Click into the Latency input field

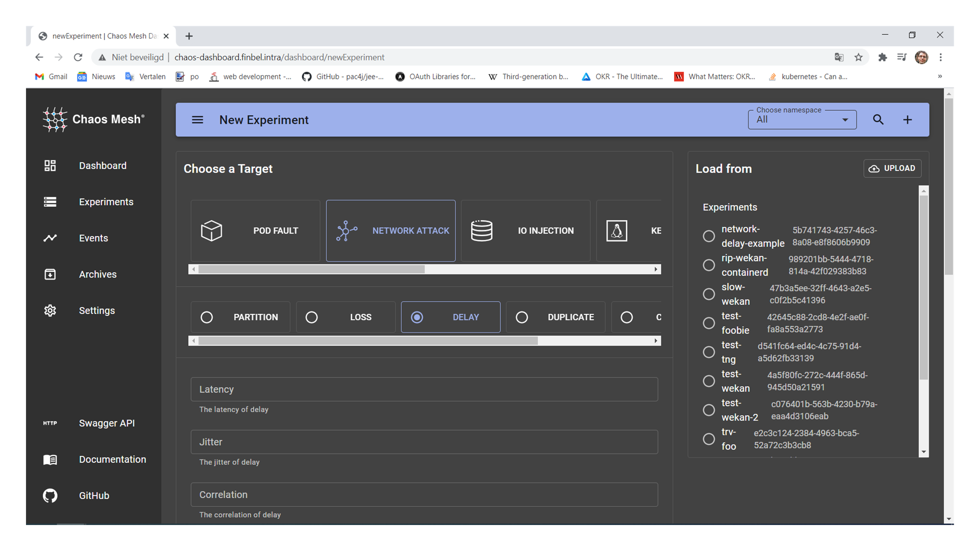tap(424, 389)
